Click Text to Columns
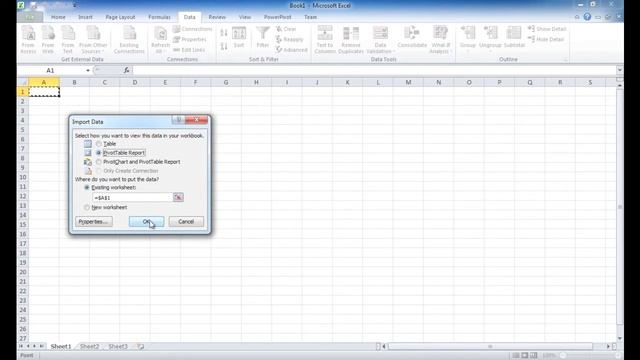The width and height of the screenshot is (640, 360). click(x=325, y=39)
